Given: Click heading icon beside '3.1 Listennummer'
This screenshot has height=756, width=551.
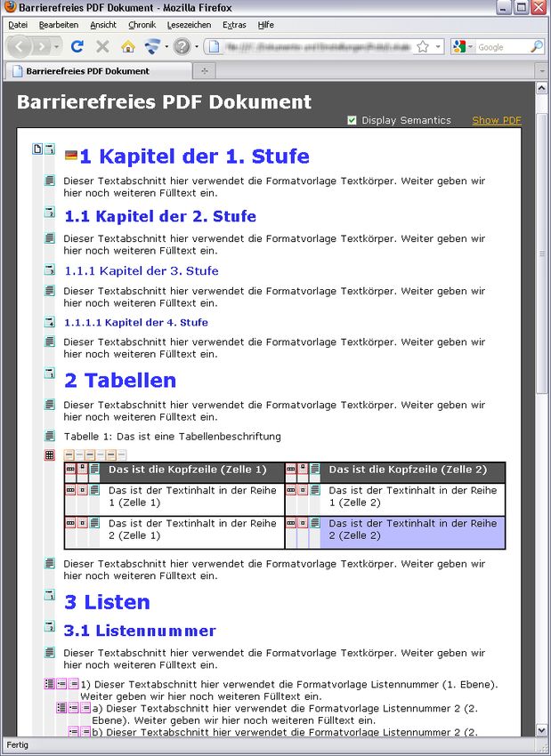Looking at the screenshot, I should coord(50,626).
